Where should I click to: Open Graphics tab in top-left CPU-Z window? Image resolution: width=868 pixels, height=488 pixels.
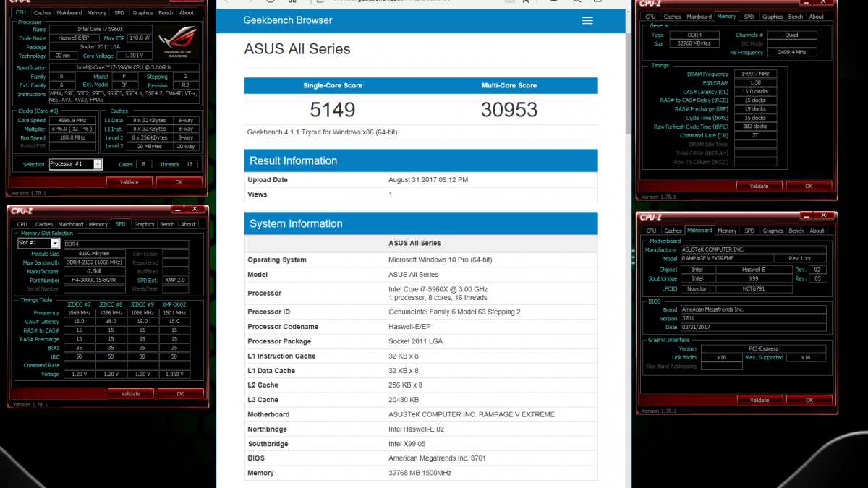[142, 12]
